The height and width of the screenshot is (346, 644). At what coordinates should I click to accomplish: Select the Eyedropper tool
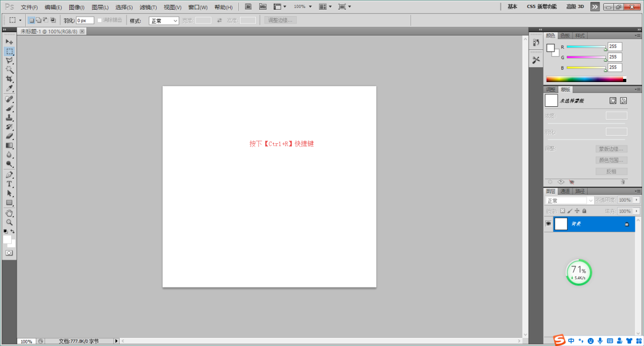9,88
